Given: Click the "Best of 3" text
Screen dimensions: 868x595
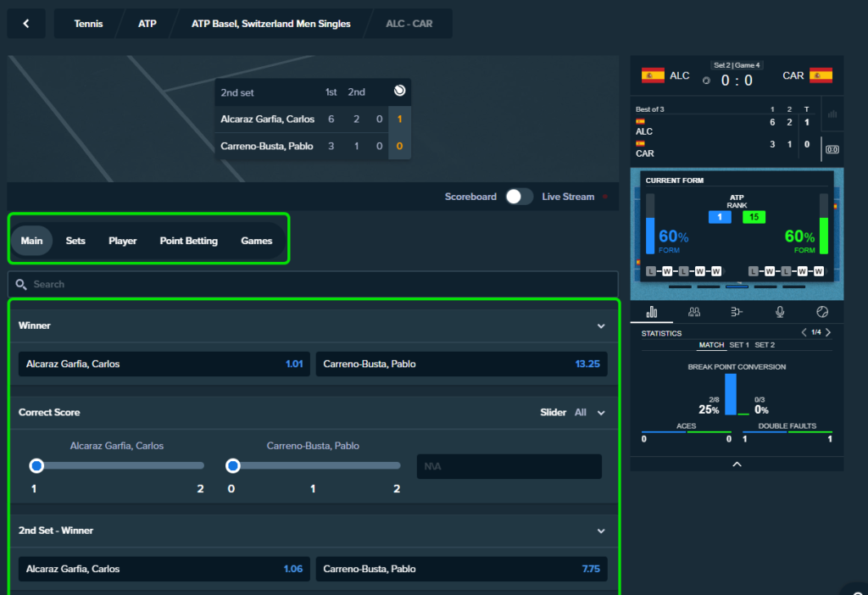Looking at the screenshot, I should pyautogui.click(x=650, y=109).
